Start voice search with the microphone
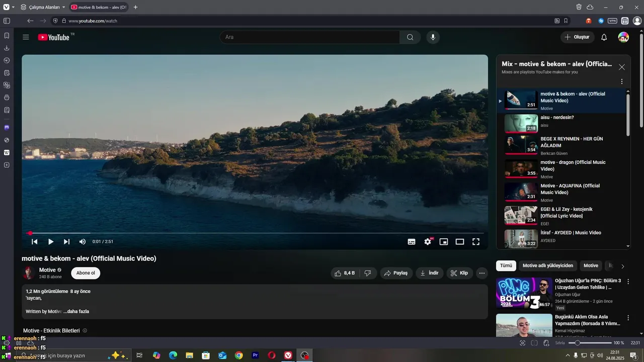The height and width of the screenshot is (362, 644). tap(433, 37)
